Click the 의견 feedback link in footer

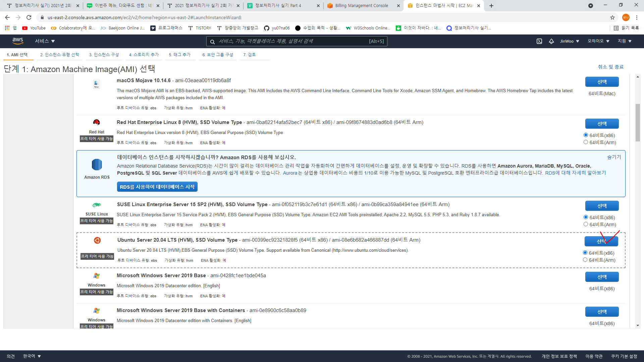[x=11, y=356]
